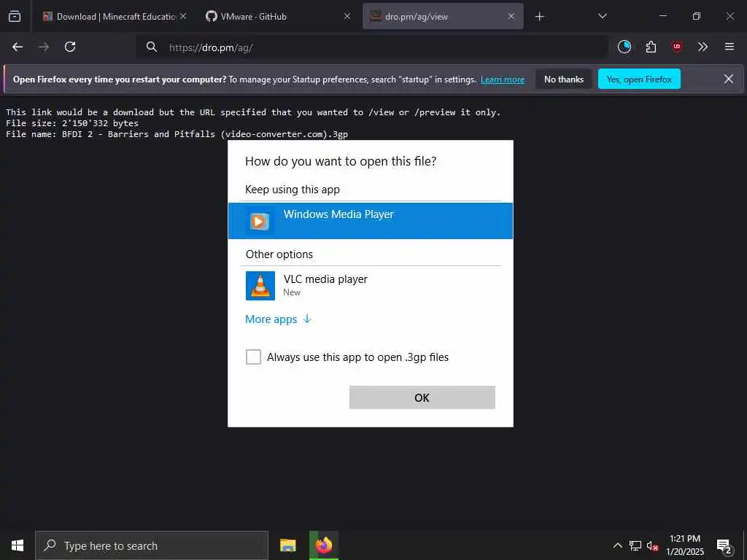Click No thanks in startup banner
This screenshot has height=560, width=747.
(564, 79)
